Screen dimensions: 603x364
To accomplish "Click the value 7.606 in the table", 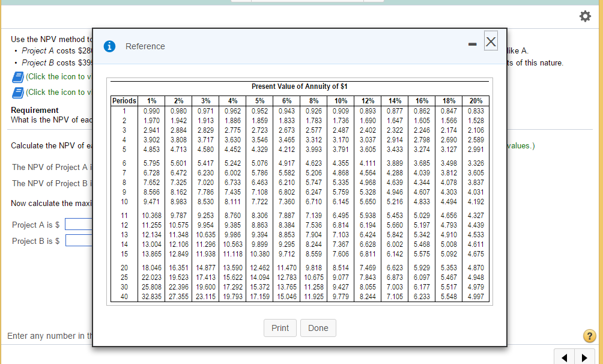I will [341, 254].
